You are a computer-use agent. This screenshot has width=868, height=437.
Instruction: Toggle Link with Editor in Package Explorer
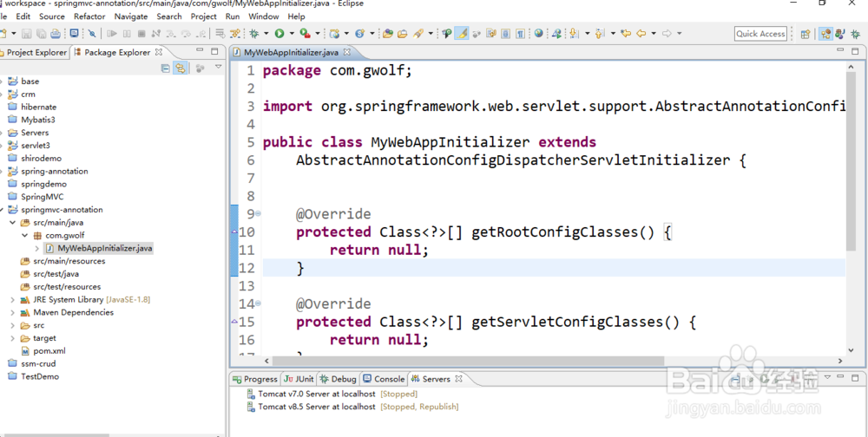[x=180, y=68]
